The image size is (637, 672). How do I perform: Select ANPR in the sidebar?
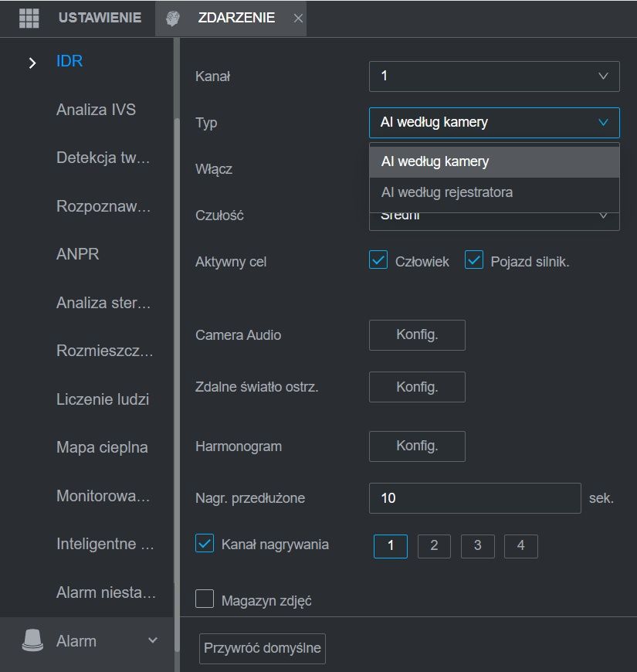click(x=77, y=254)
